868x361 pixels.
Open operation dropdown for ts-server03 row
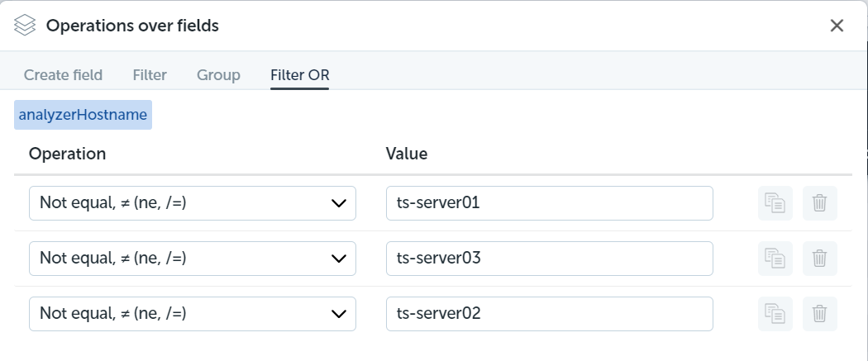(192, 259)
